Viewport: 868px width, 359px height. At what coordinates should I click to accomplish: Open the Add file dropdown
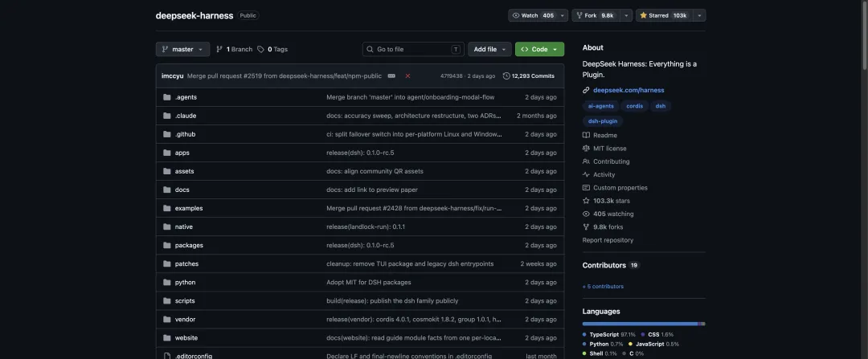click(489, 49)
